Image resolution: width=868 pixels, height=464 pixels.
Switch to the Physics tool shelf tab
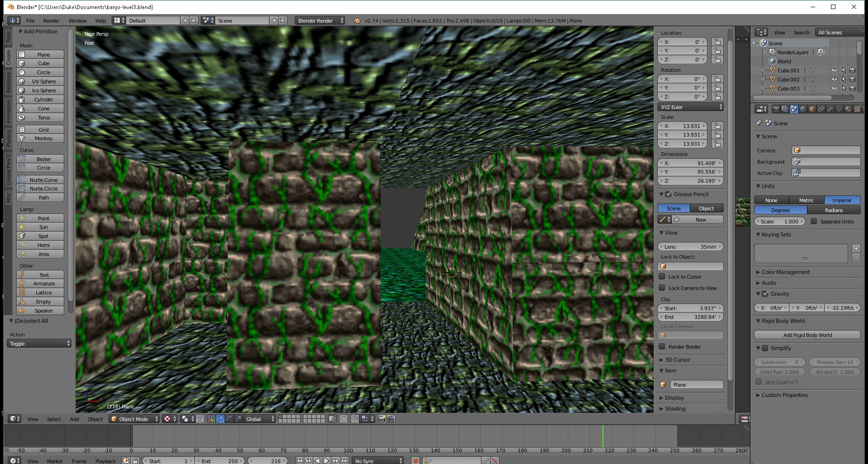pos(8,139)
